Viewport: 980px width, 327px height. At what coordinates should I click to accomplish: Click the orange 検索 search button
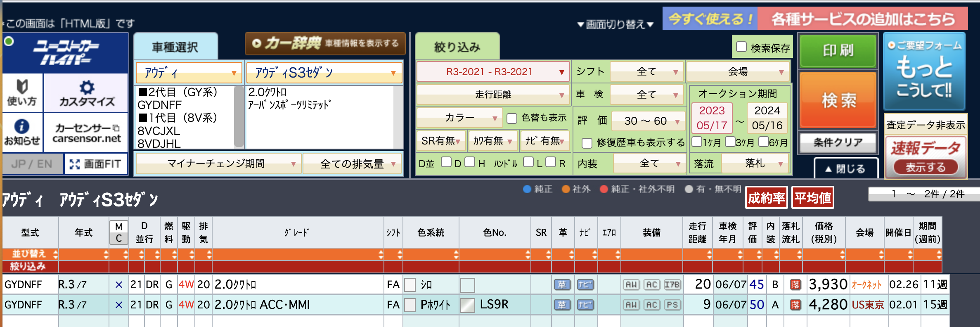click(838, 100)
